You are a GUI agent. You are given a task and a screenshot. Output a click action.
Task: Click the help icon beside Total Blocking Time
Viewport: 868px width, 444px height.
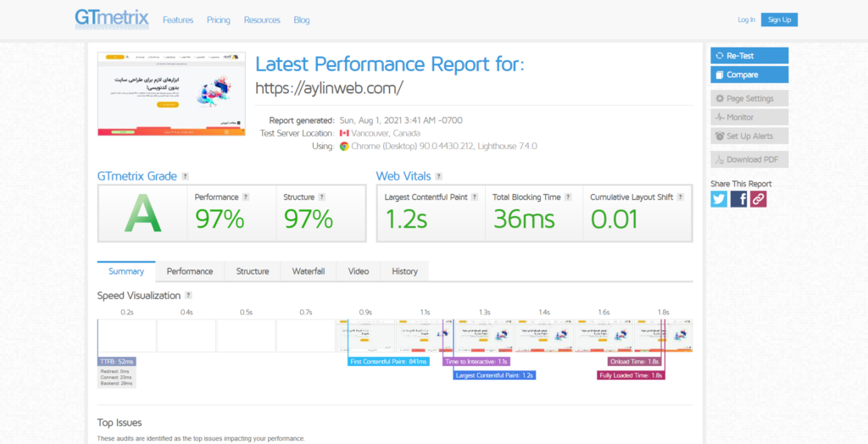pos(568,197)
